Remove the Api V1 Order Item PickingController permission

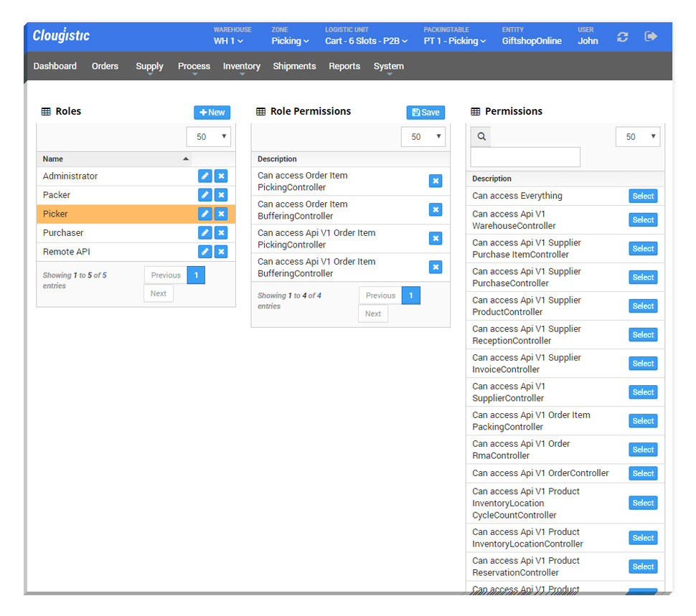pos(436,239)
